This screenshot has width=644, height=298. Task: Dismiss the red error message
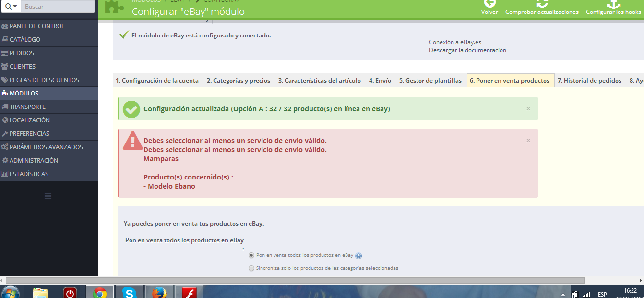pos(528,141)
